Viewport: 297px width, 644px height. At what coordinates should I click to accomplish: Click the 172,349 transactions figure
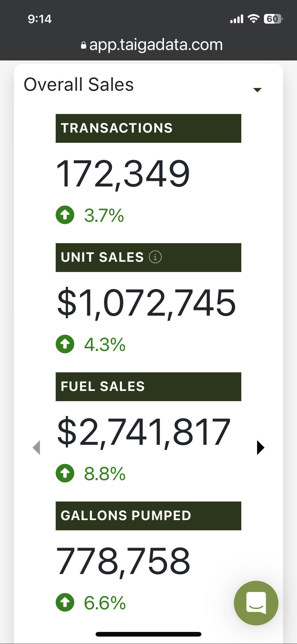[x=123, y=173]
